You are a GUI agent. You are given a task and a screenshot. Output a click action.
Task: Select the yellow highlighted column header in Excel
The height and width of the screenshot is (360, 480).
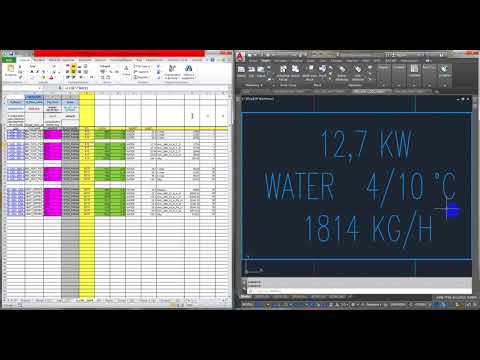[x=87, y=94]
